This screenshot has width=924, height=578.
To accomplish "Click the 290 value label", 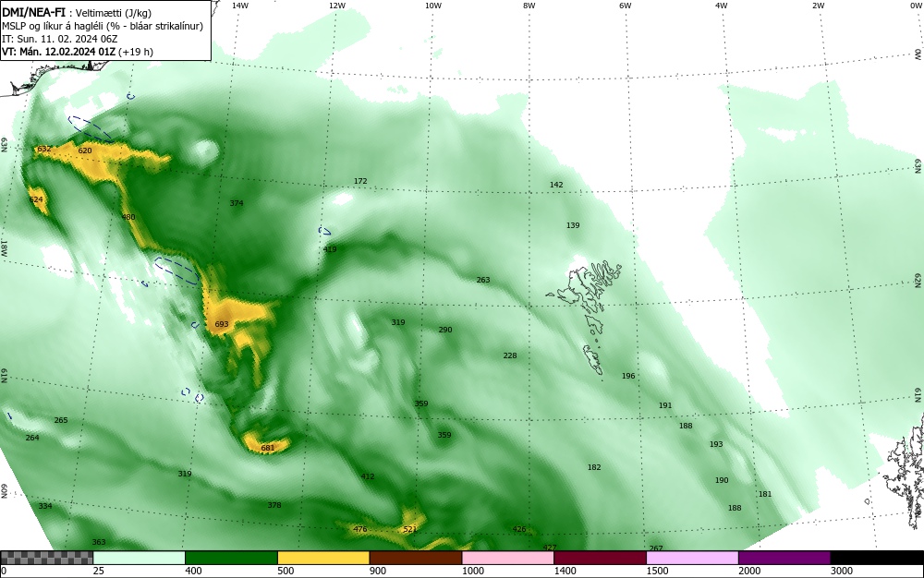I will [x=445, y=330].
